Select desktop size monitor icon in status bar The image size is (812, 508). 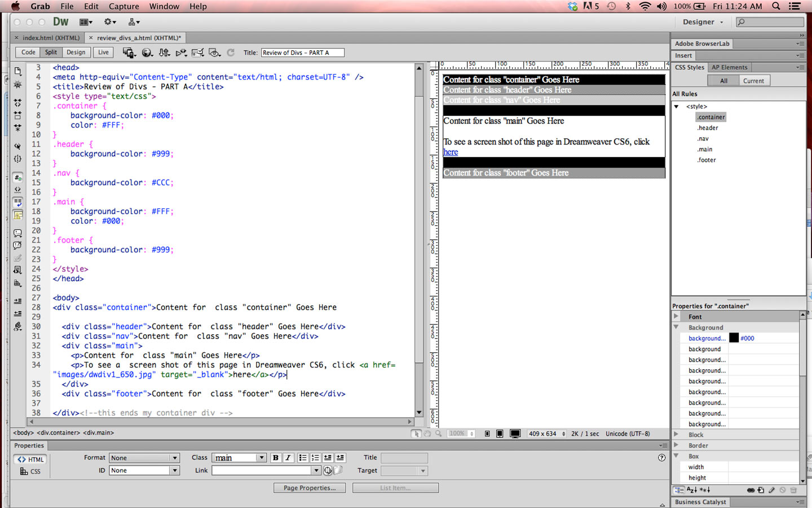pyautogui.click(x=515, y=433)
